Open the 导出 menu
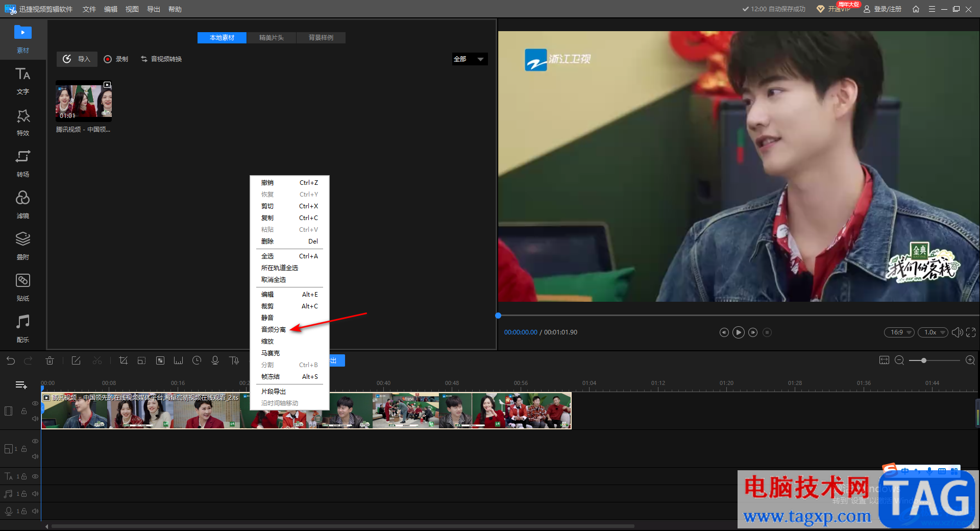 tap(154, 9)
